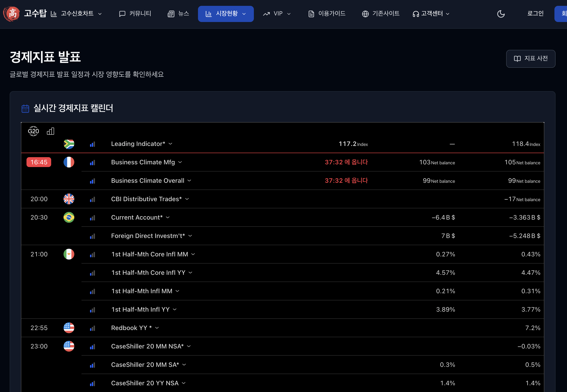Click the South Africa flag icon

69,144
